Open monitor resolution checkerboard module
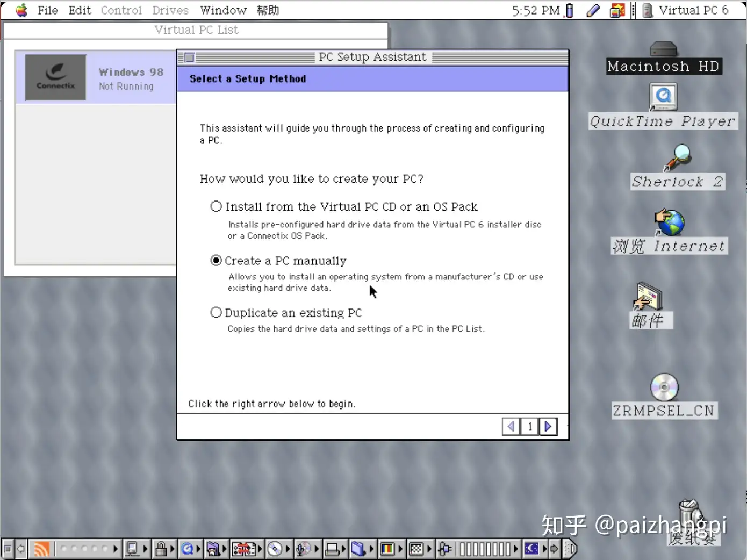Image resolution: width=747 pixels, height=560 pixels. coord(416,549)
